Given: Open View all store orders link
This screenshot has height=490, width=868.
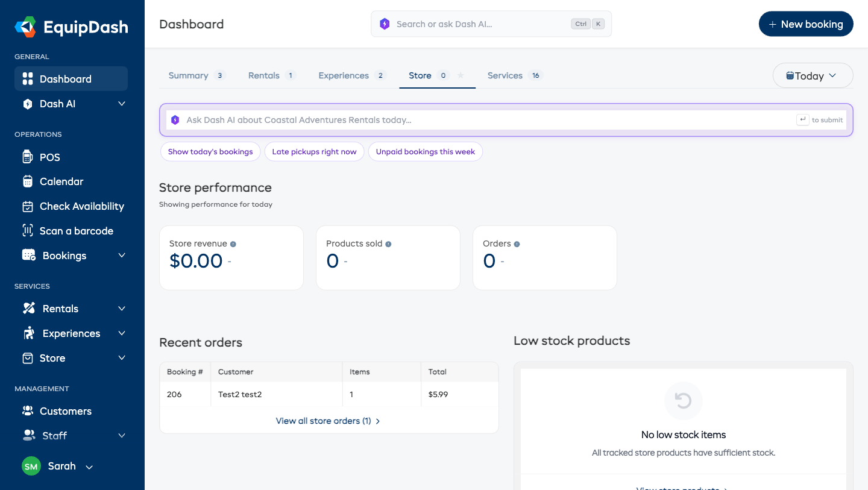Looking at the screenshot, I should click(x=328, y=421).
